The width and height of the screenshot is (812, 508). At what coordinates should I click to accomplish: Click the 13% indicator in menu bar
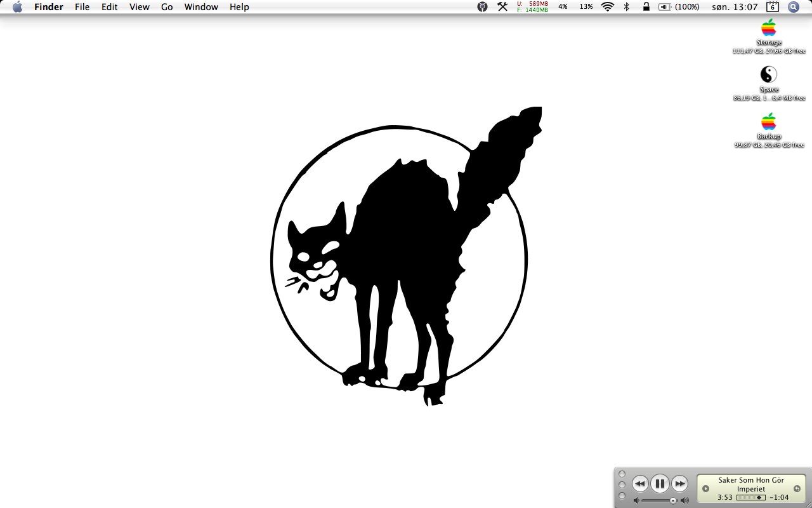coord(586,7)
